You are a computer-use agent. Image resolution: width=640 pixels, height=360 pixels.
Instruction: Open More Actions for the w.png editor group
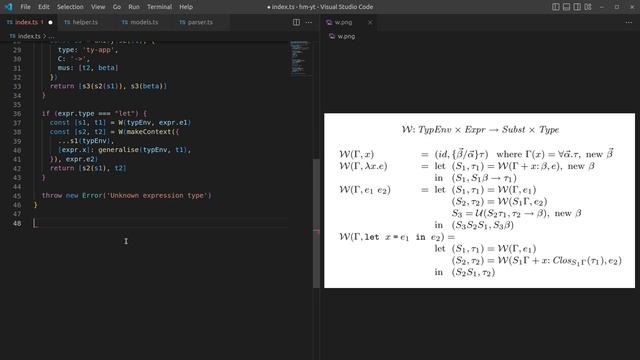(x=629, y=22)
